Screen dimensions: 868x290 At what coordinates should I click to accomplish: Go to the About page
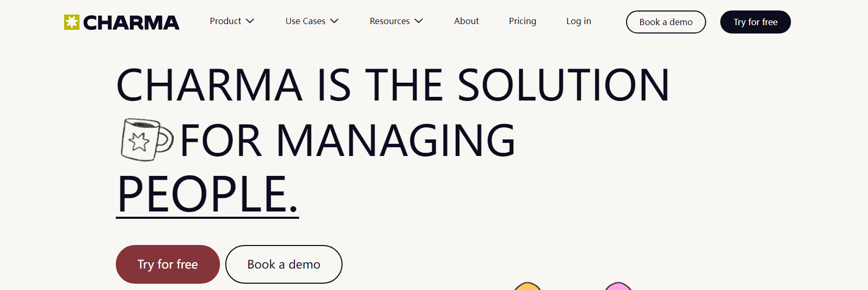(466, 21)
